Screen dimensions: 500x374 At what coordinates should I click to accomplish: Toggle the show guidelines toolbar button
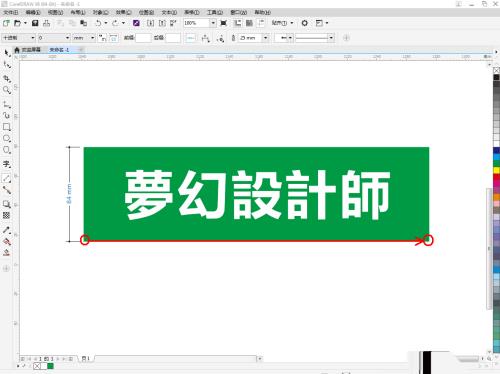[261, 23]
